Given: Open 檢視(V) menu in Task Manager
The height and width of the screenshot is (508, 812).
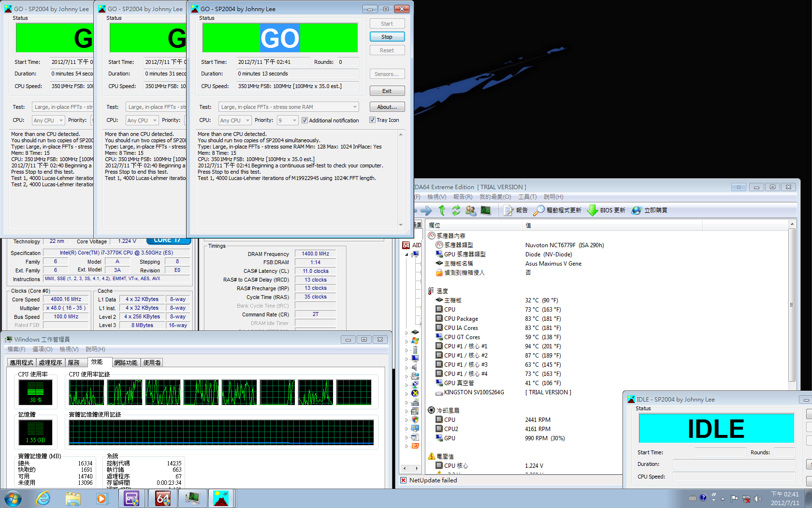Looking at the screenshot, I should [x=69, y=349].
